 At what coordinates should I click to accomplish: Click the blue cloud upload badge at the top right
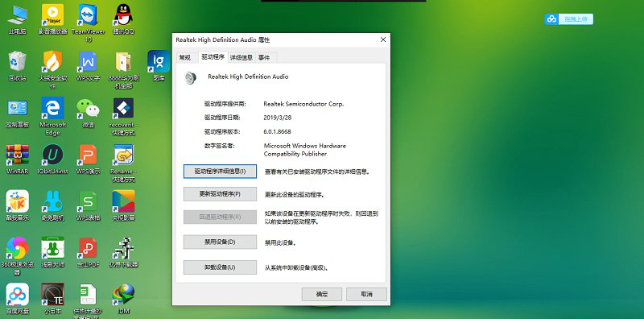tap(569, 19)
